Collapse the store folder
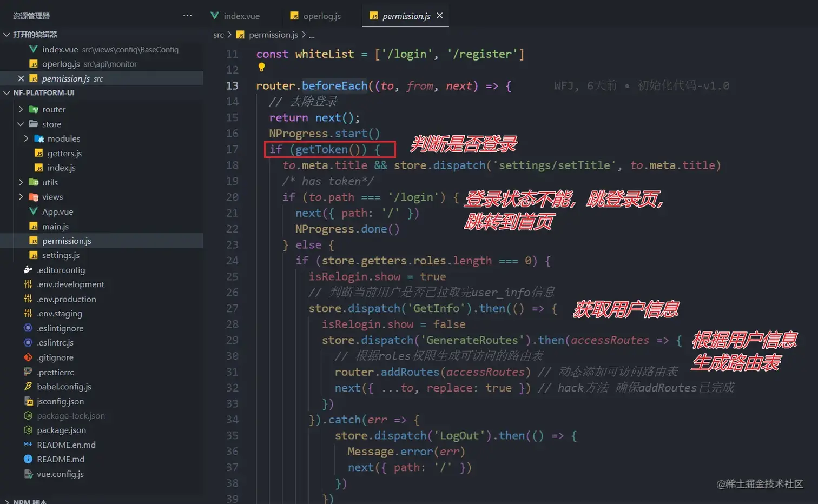 [x=21, y=124]
